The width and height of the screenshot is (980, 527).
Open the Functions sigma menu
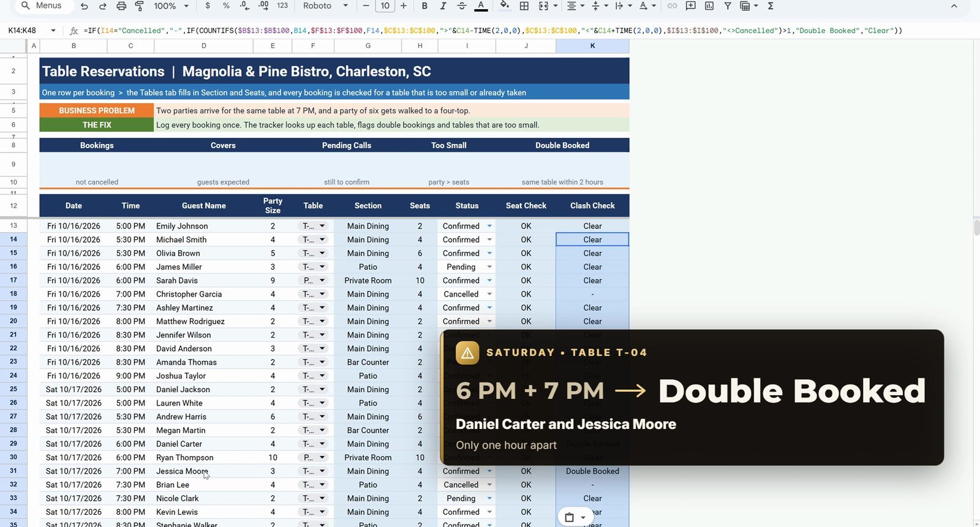(x=771, y=6)
